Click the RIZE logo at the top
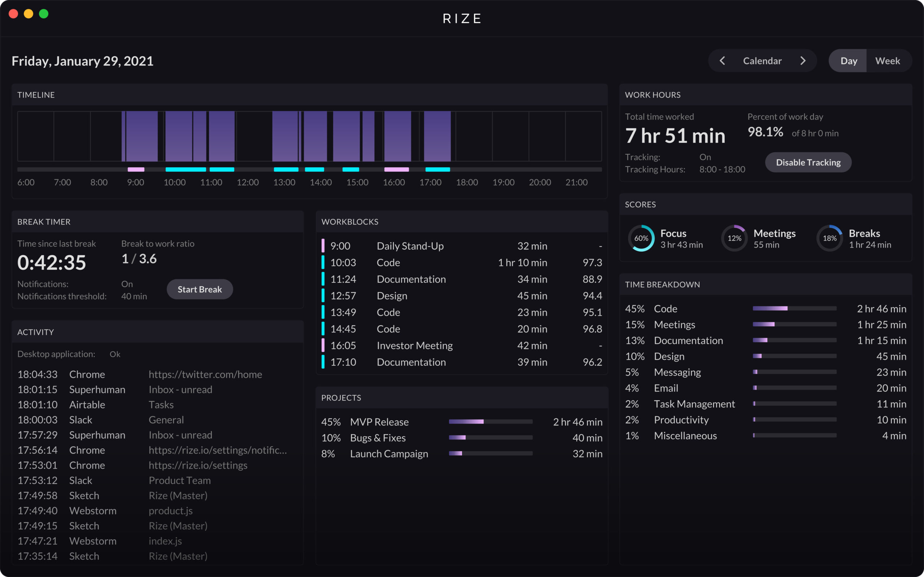Image resolution: width=924 pixels, height=577 pixels. [x=462, y=18]
